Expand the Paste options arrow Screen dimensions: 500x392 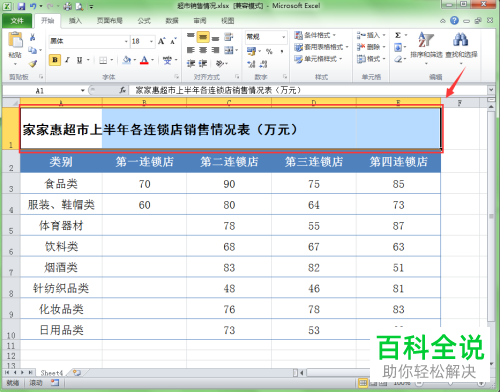tap(15, 63)
